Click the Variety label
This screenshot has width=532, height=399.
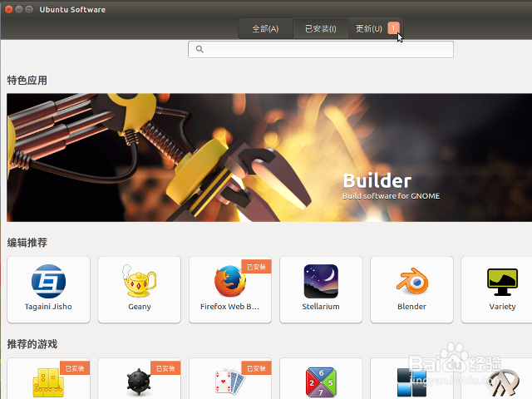point(502,307)
